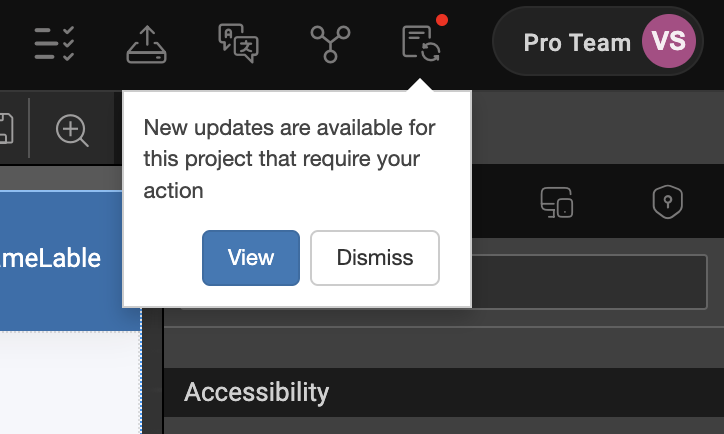Open the Pro Team account menu
724x434 pixels.
(577, 42)
